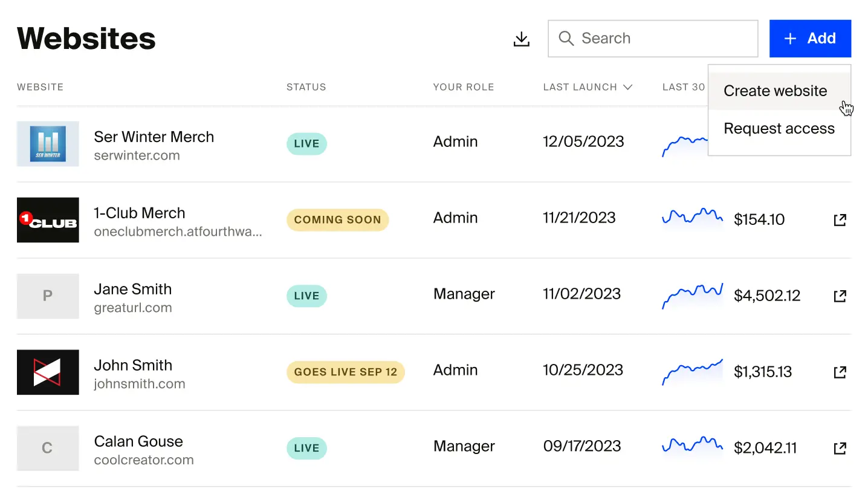The width and height of the screenshot is (868, 503).
Task: Open the greaturl.com site link
Action: pos(133,307)
